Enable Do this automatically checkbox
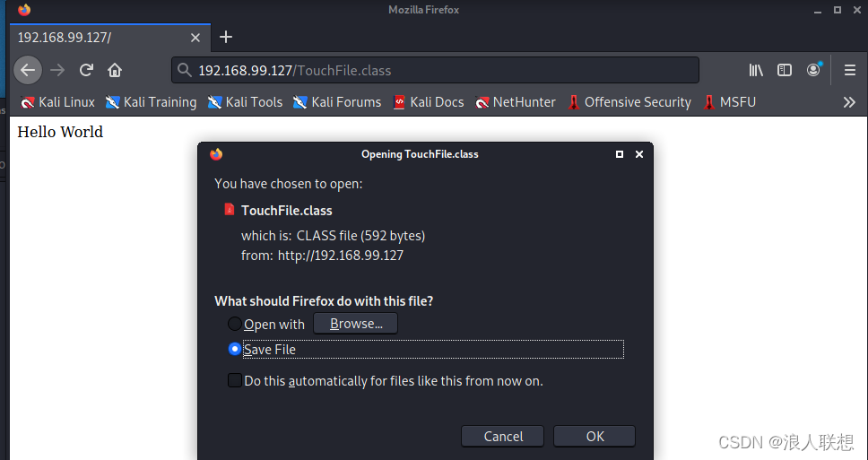Image resolution: width=868 pixels, height=460 pixels. coord(235,380)
